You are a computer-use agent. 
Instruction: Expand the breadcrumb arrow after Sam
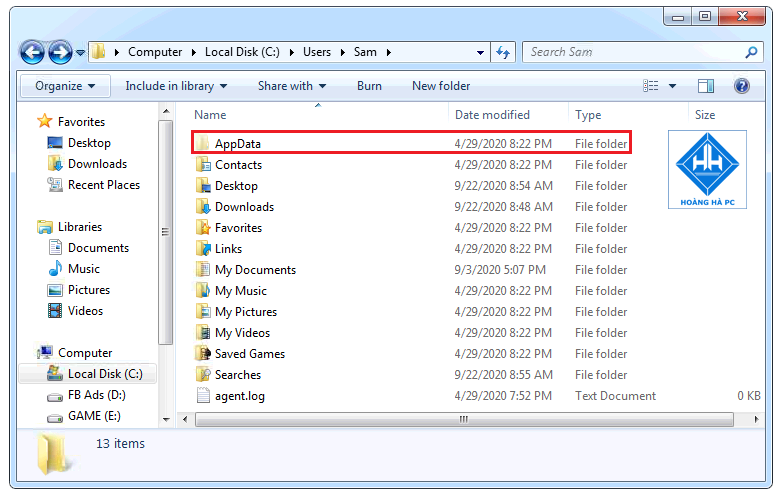tap(389, 52)
